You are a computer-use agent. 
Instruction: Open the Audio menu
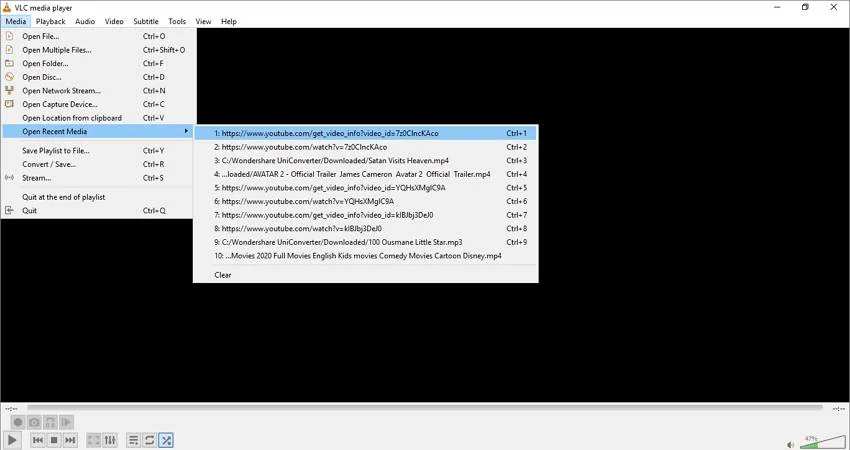tap(85, 21)
